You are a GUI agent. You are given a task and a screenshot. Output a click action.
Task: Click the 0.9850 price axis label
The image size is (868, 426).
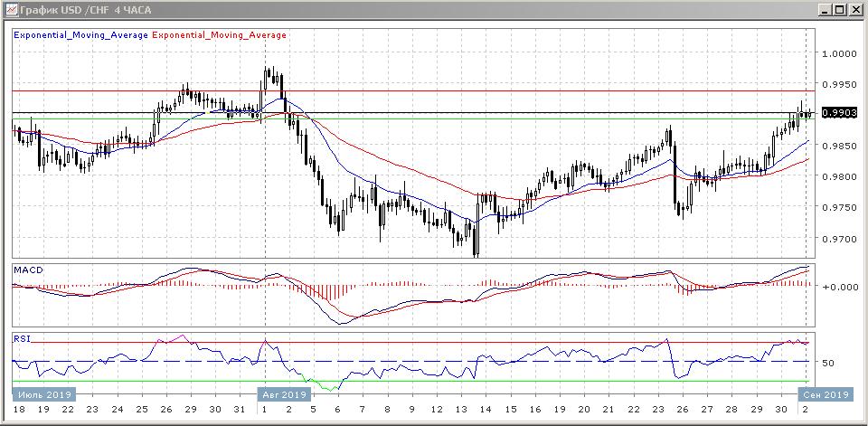click(838, 146)
